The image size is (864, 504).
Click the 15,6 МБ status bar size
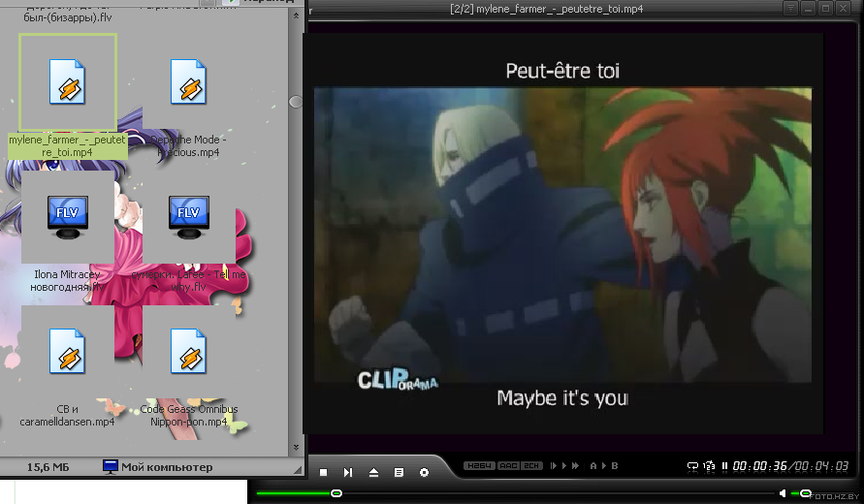coord(48,467)
